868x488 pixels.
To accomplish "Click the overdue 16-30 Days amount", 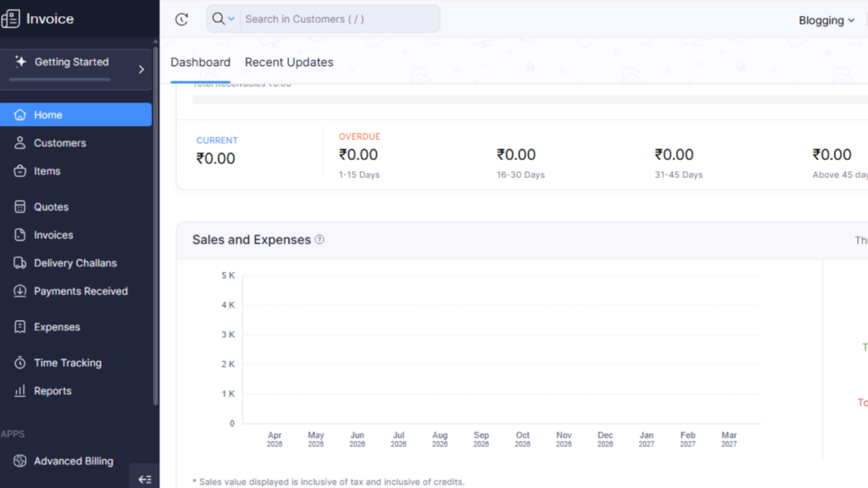I will pyautogui.click(x=516, y=155).
